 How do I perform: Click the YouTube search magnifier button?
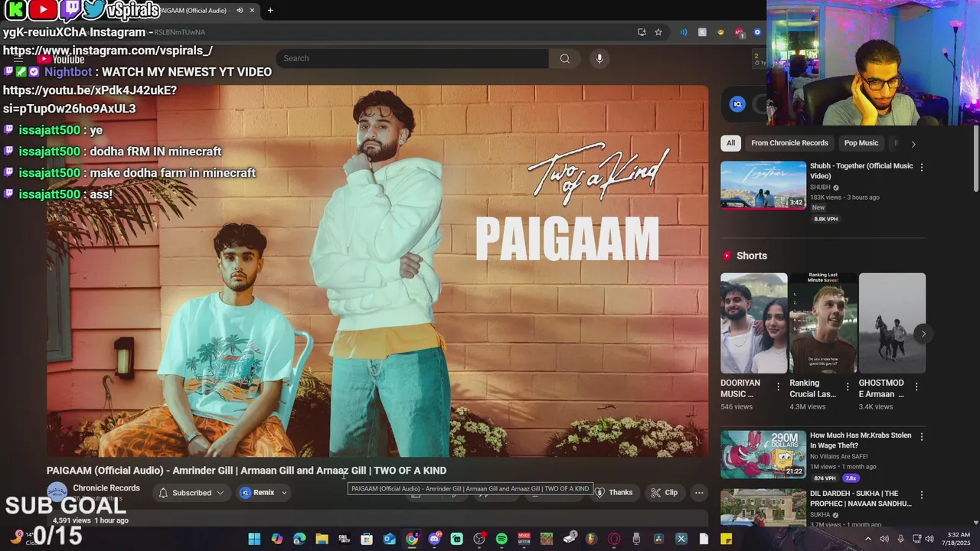[564, 58]
